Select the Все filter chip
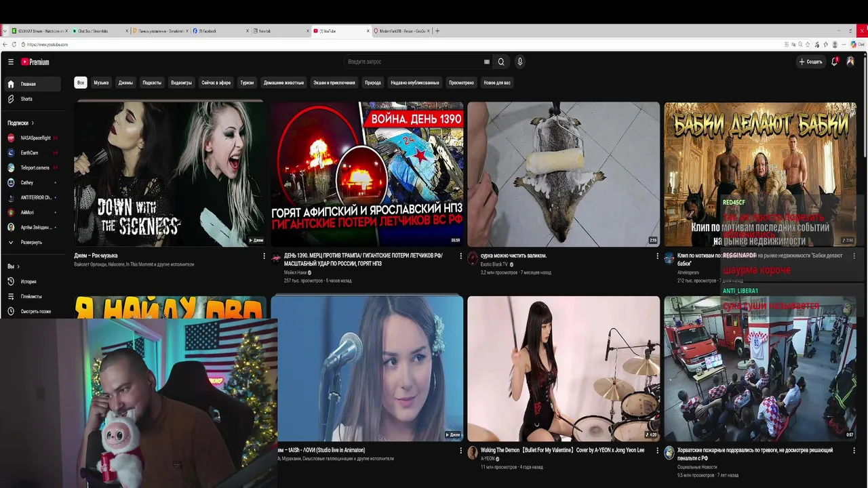868x488 pixels. [x=81, y=83]
